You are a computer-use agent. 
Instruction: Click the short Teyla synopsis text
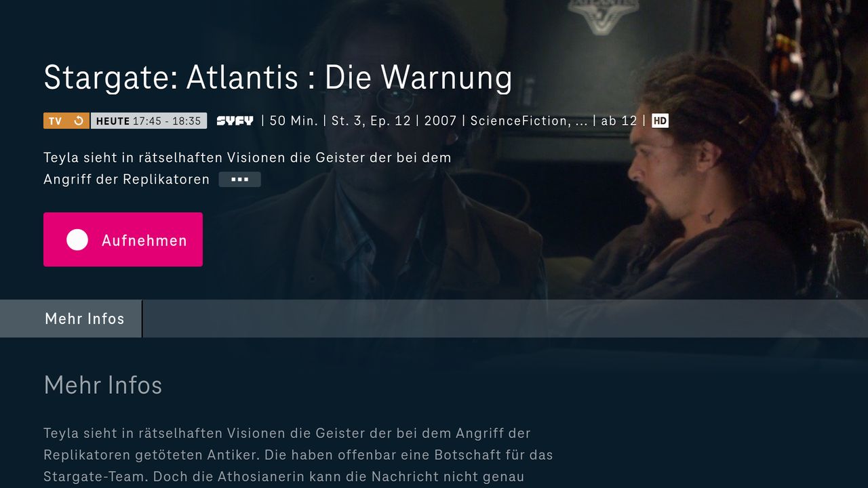point(247,169)
